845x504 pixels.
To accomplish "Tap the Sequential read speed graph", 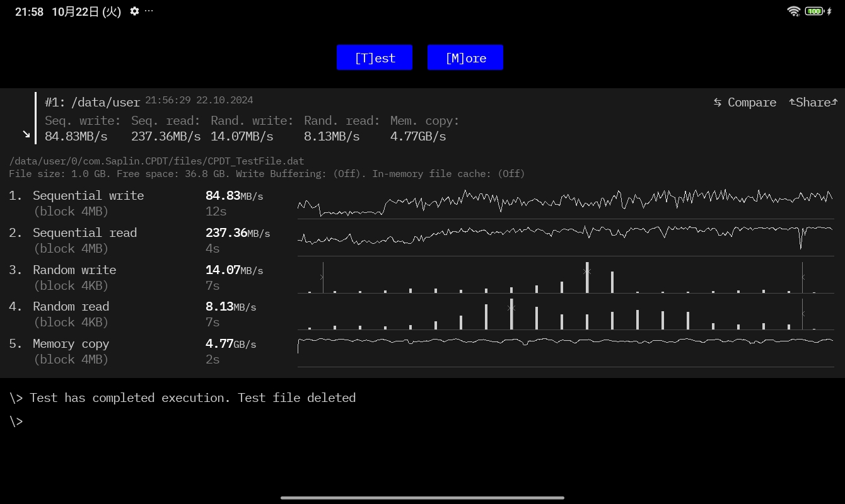I will pos(566,239).
